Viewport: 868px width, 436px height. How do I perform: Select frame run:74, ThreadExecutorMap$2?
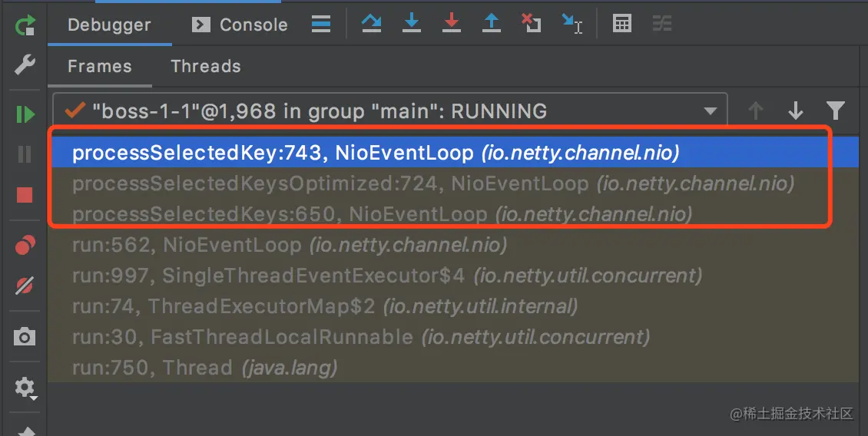pos(453,306)
